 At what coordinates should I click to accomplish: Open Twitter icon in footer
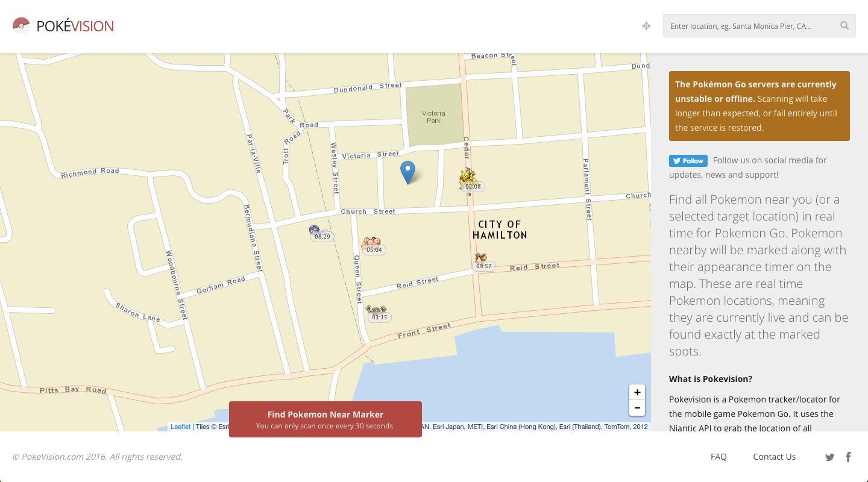830,457
